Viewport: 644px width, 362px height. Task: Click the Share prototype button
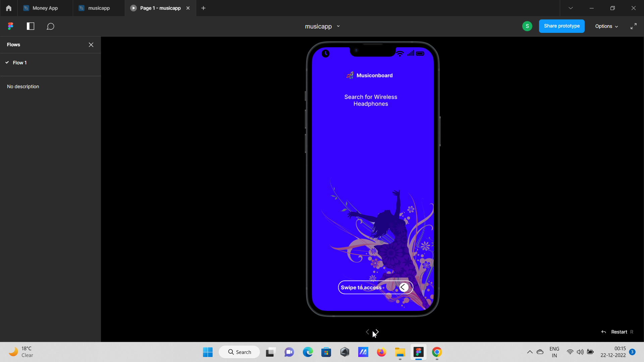coord(561,26)
